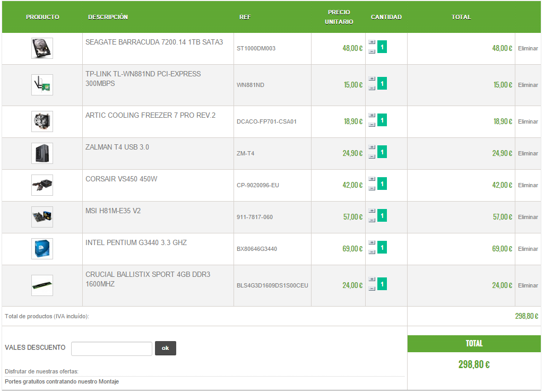
Task: Decrease quantity of MSI H81M-E35 V2
Action: (x=372, y=220)
